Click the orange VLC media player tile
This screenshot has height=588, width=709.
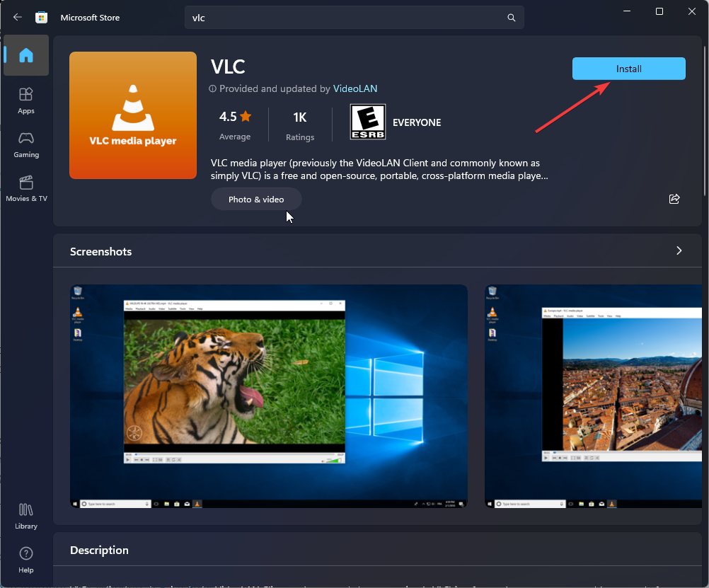pos(132,115)
